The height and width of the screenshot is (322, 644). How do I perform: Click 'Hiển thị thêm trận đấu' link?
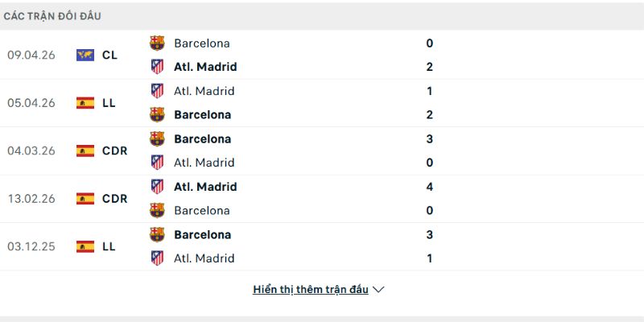[310, 290]
